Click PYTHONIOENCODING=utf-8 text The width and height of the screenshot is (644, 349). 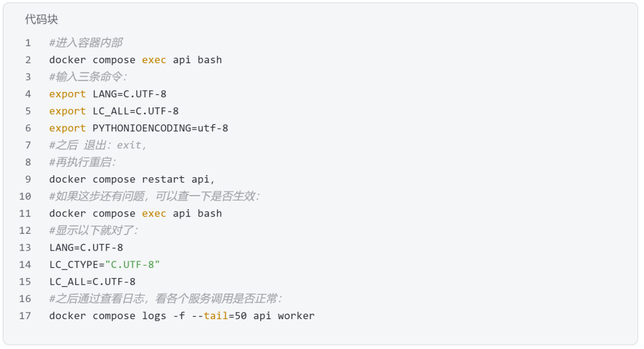tap(160, 128)
